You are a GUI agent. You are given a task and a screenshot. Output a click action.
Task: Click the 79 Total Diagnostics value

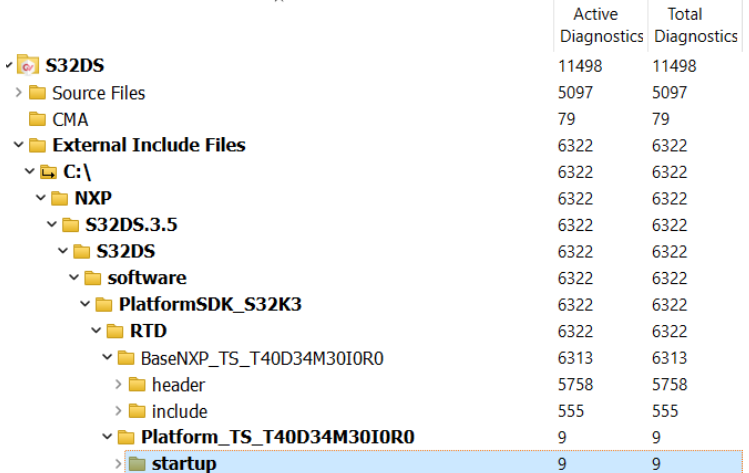click(661, 119)
